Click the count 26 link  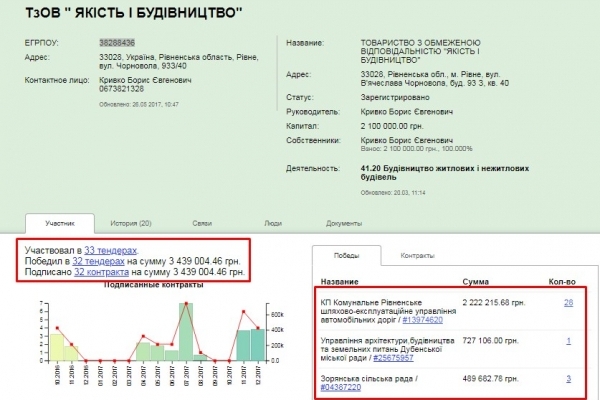(x=568, y=302)
